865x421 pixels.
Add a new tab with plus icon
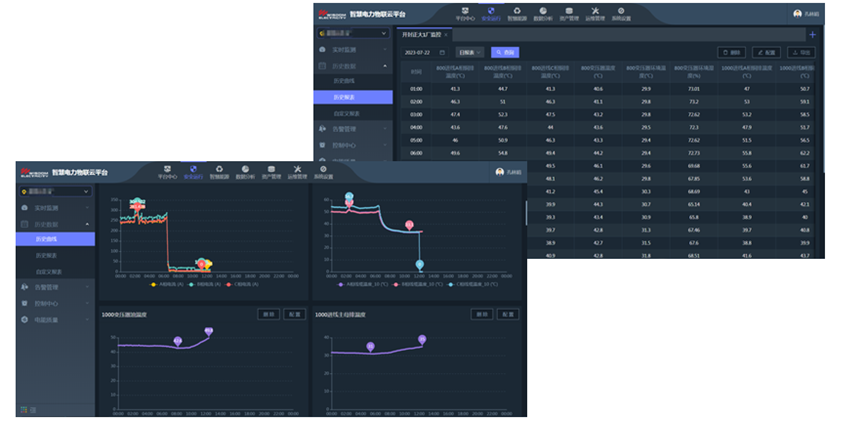coord(812,35)
